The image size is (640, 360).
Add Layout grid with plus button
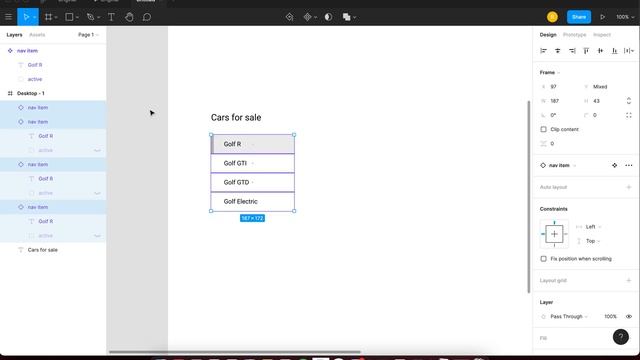(x=629, y=280)
